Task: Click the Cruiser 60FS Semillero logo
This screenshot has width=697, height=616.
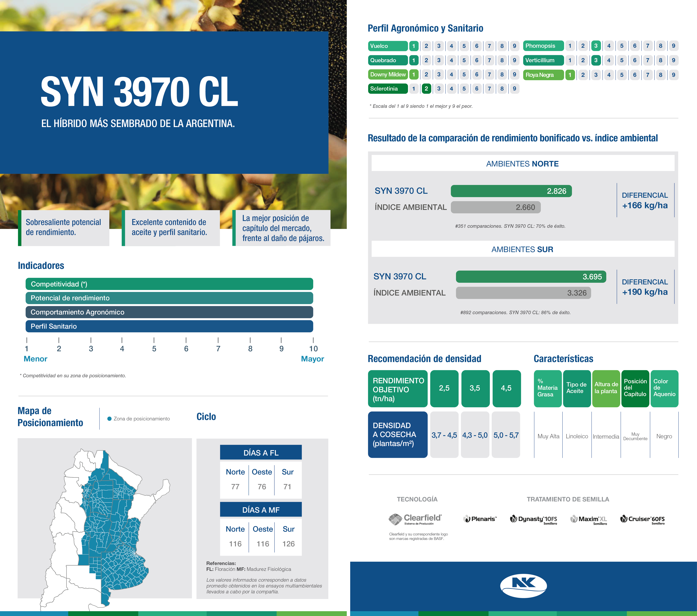Action: click(642, 520)
